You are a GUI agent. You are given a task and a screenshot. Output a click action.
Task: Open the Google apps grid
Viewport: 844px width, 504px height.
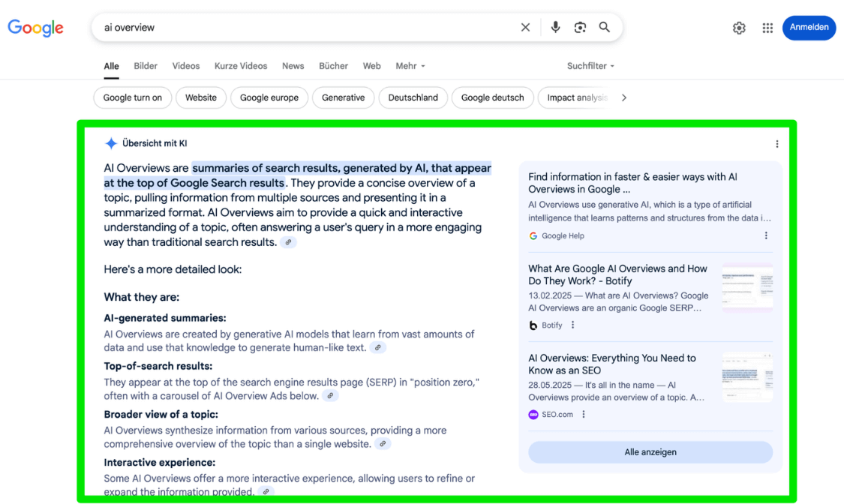(767, 28)
